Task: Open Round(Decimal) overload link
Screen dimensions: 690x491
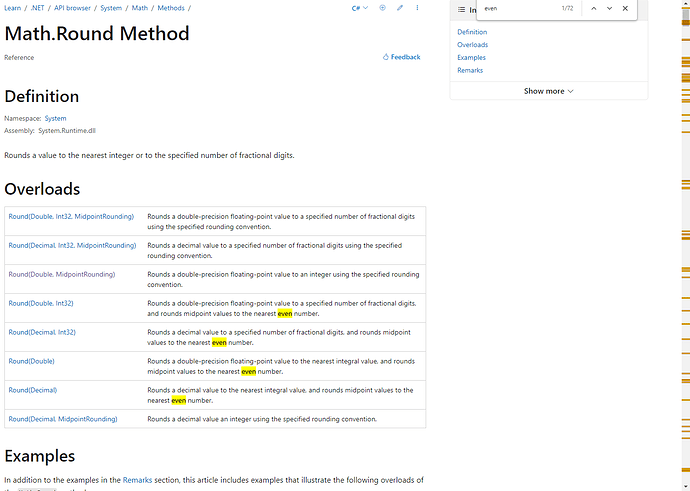Action: click(33, 390)
